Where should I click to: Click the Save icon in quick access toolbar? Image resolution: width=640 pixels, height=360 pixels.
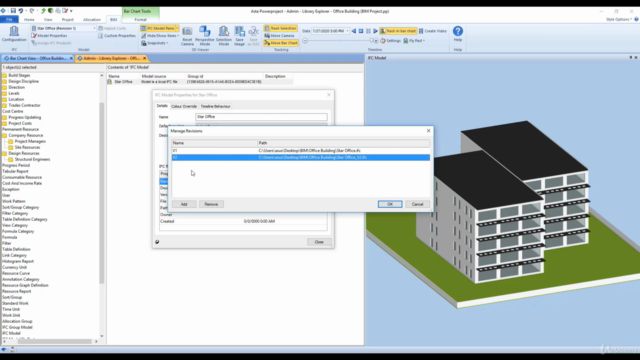coord(13,11)
